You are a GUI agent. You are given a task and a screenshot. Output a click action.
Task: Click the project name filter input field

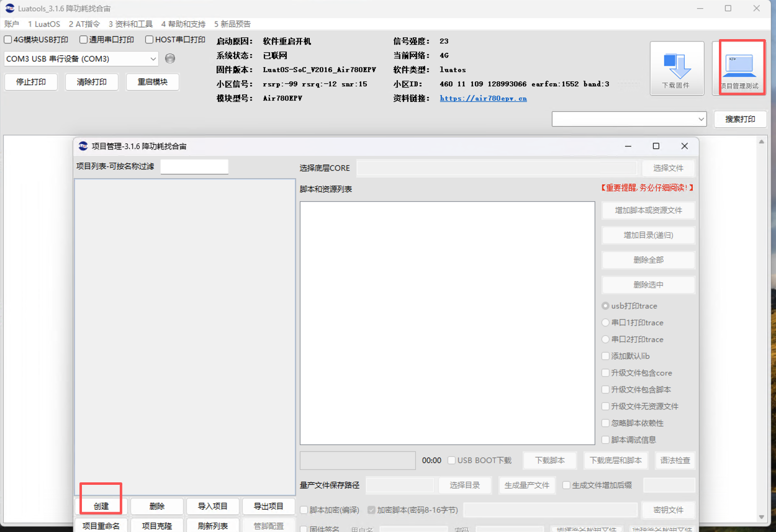194,166
